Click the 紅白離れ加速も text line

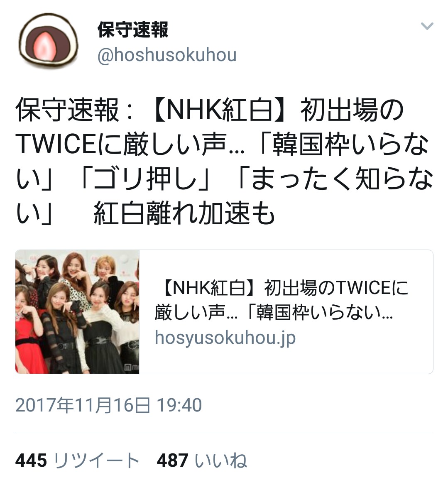point(184,213)
